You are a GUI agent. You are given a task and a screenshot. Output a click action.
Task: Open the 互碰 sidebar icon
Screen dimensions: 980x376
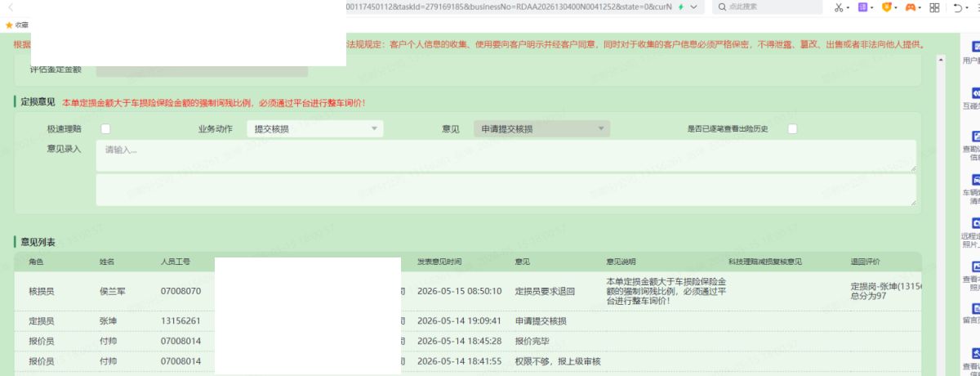coord(974,92)
